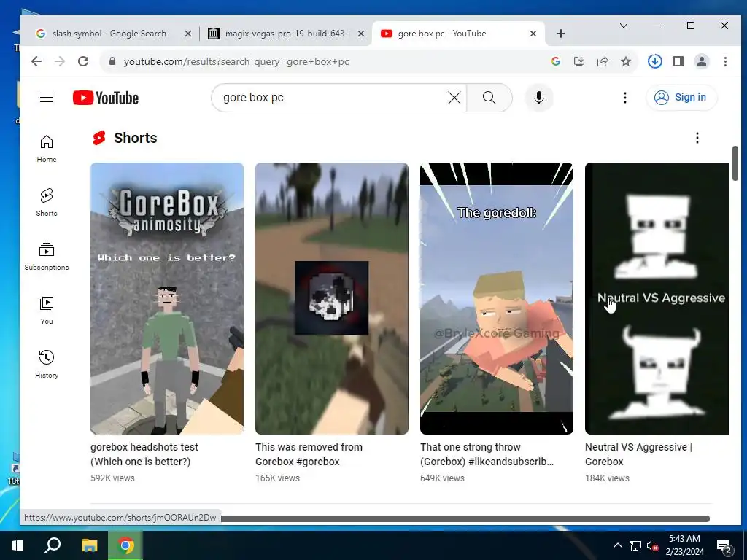Open 'This was removed from Gorebox' title

click(x=309, y=454)
